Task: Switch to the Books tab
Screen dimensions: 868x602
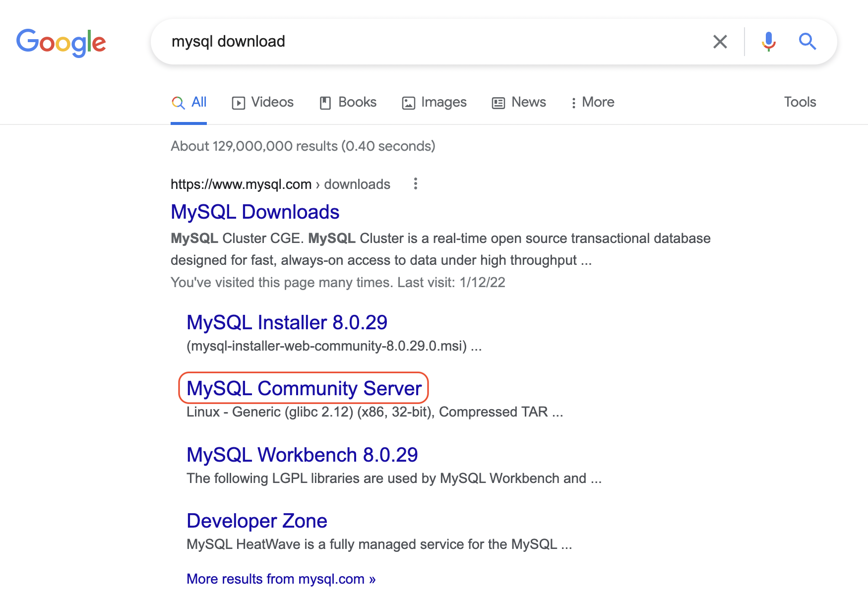Action: 348,102
